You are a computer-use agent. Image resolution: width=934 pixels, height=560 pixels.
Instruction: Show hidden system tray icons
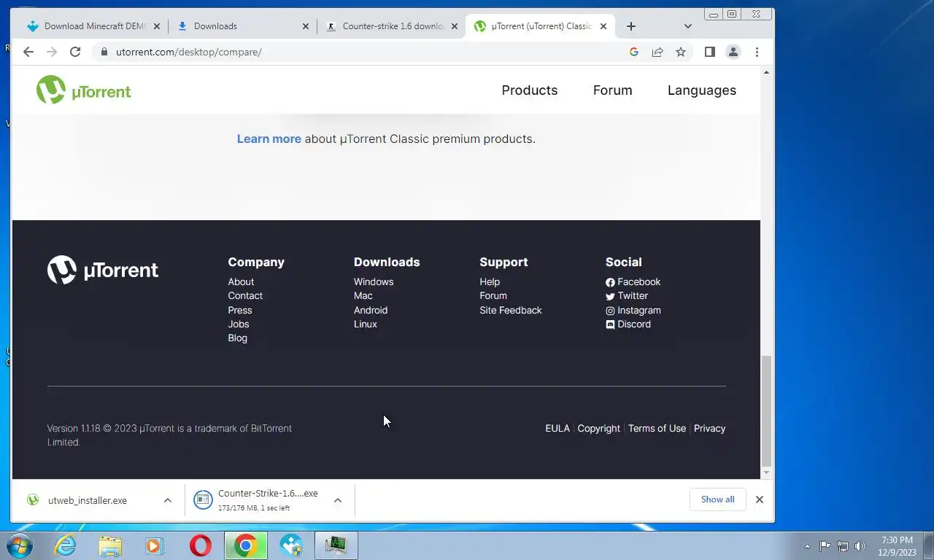[807, 545]
